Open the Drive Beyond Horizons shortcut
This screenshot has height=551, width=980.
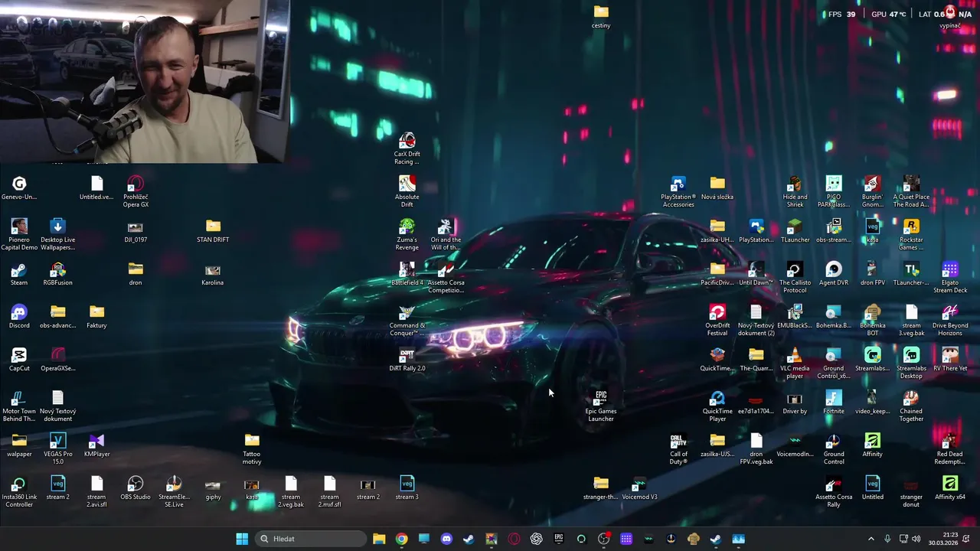pyautogui.click(x=950, y=321)
